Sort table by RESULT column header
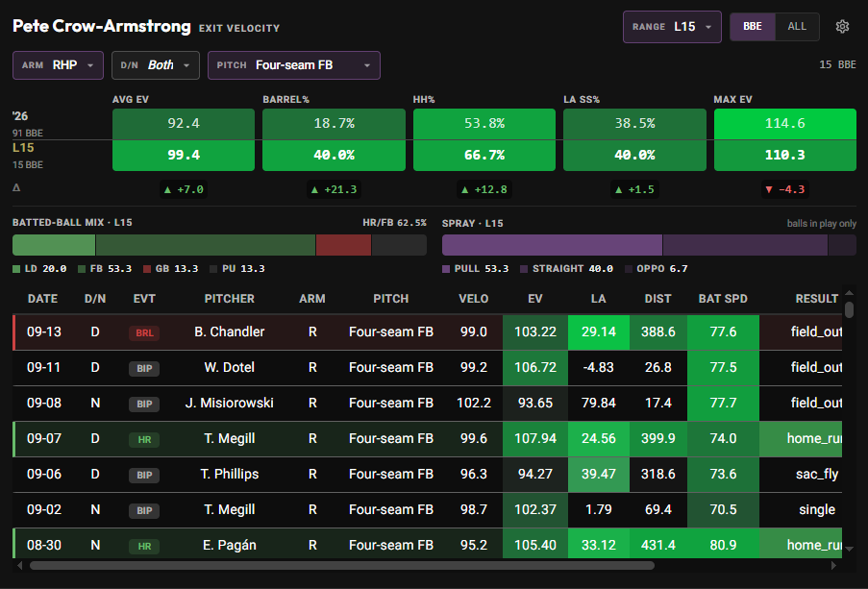The image size is (868, 589). tap(816, 299)
